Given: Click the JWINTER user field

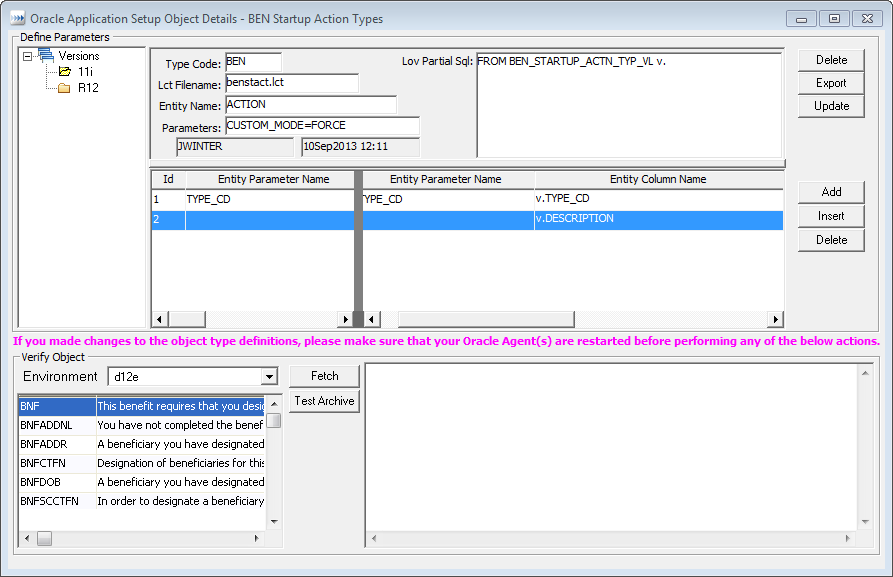Looking at the screenshot, I should [x=235, y=147].
